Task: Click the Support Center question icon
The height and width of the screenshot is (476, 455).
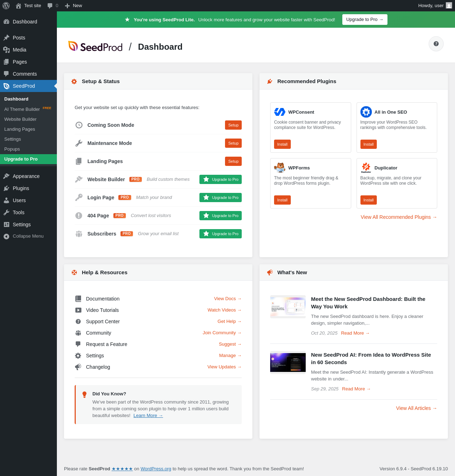Action: click(78, 321)
